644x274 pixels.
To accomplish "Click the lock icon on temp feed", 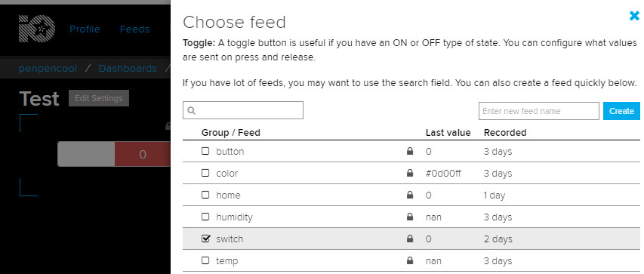I will tap(409, 260).
